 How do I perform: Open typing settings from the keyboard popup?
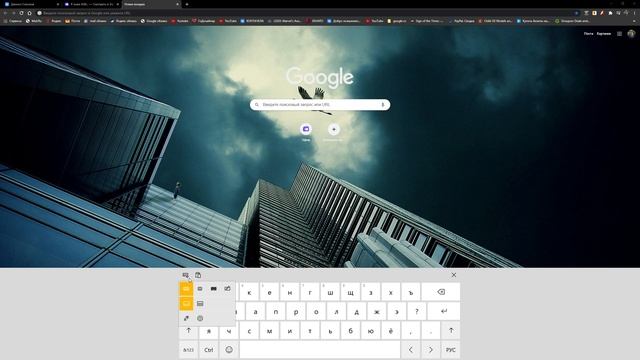click(200, 318)
